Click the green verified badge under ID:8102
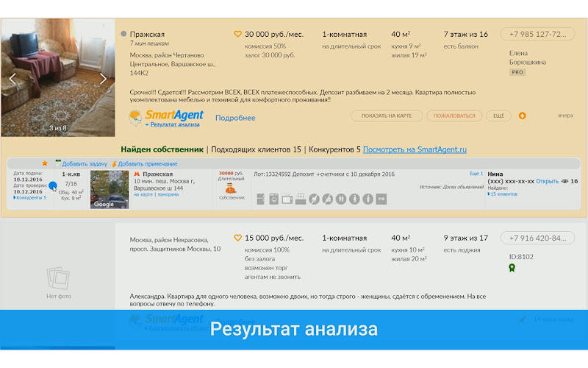This screenshot has height=368, width=588. [512, 268]
